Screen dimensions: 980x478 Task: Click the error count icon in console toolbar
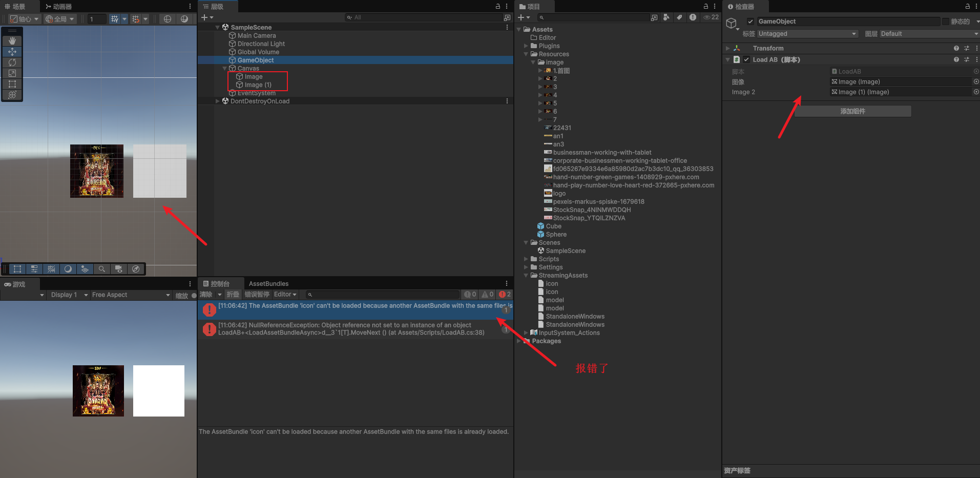[x=504, y=294]
